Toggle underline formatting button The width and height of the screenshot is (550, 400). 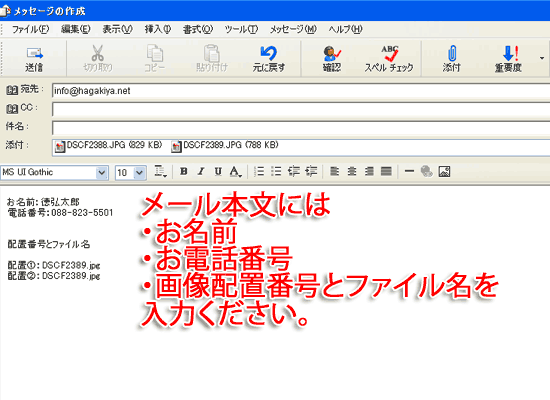218,172
